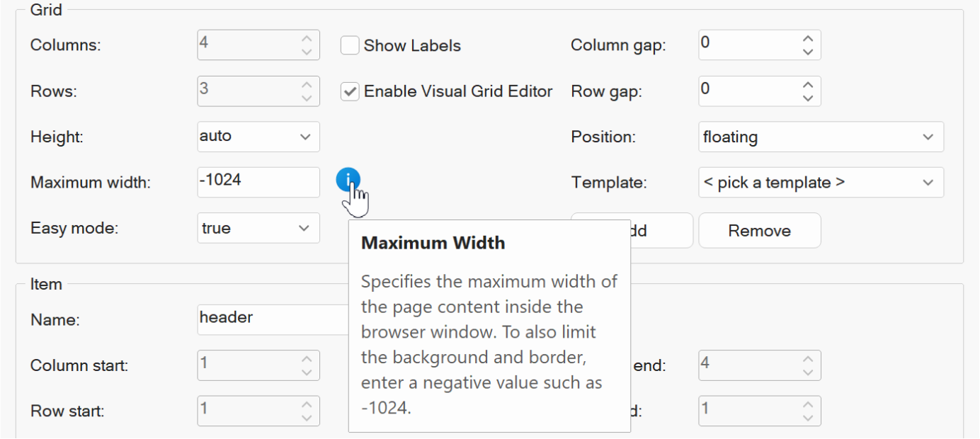This screenshot has height=439, width=980.
Task: Open the pick a template dropdown
Action: click(821, 183)
